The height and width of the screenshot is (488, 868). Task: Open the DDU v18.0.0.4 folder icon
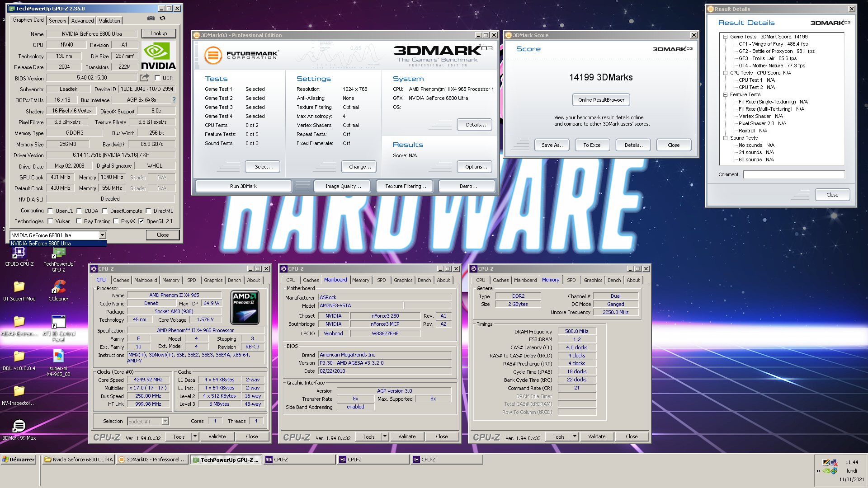click(x=19, y=361)
